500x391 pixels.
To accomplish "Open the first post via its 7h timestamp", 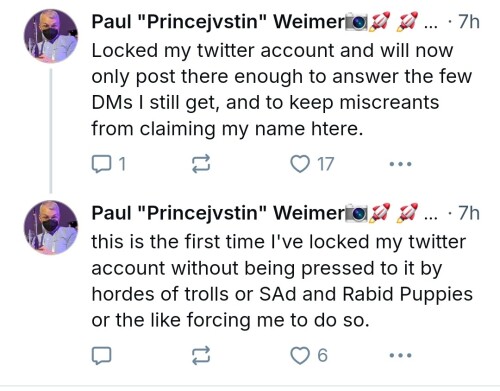I will [469, 22].
